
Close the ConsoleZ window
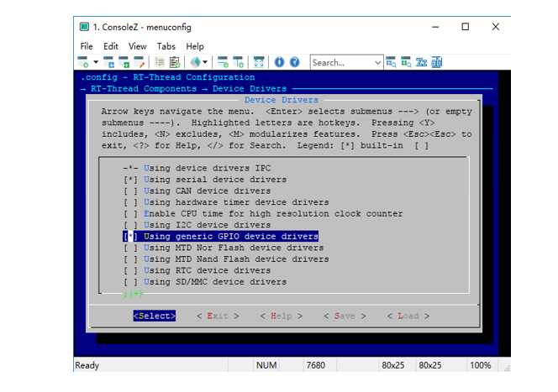[495, 27]
